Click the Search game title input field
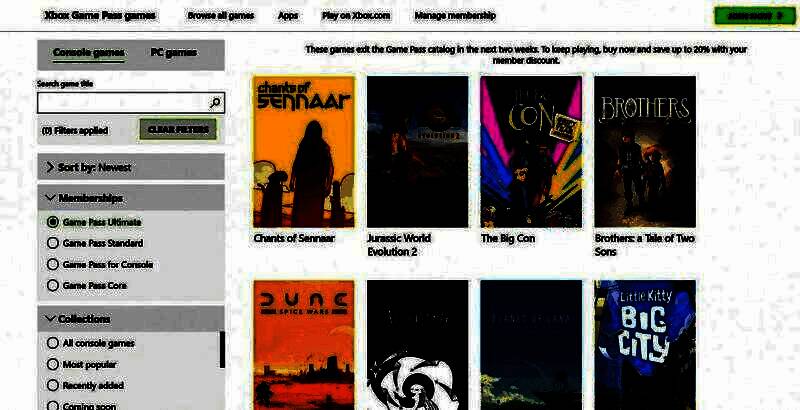800x410 pixels. (x=121, y=103)
